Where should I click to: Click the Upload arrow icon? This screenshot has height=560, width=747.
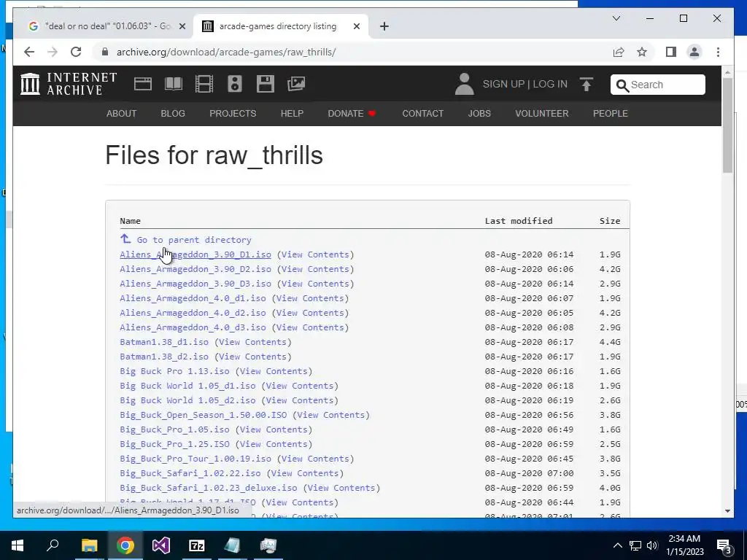[587, 85]
